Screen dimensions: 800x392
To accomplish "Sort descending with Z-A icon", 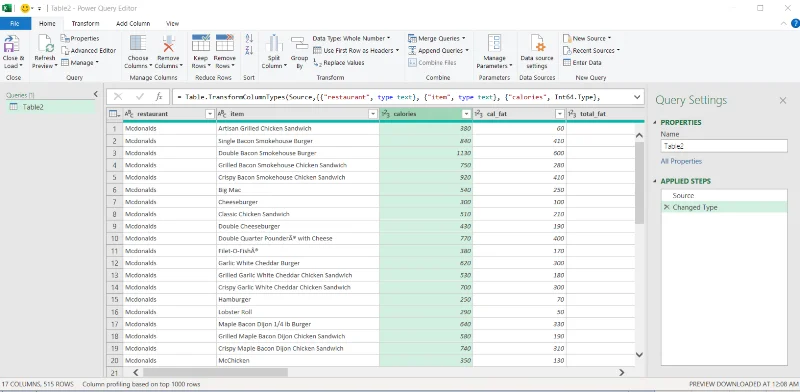I will coord(249,50).
